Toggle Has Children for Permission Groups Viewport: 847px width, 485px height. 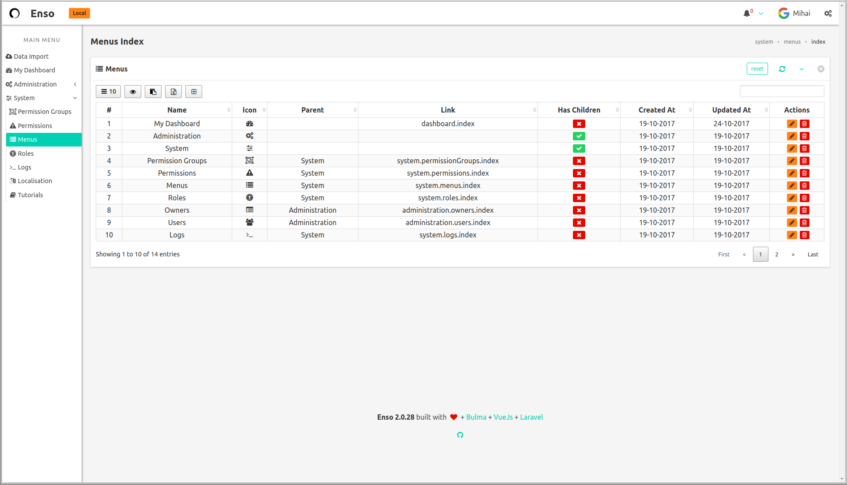click(x=579, y=161)
